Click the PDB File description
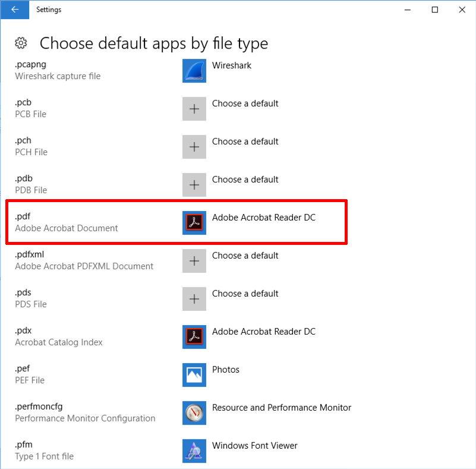The height and width of the screenshot is (469, 476). [x=31, y=190]
